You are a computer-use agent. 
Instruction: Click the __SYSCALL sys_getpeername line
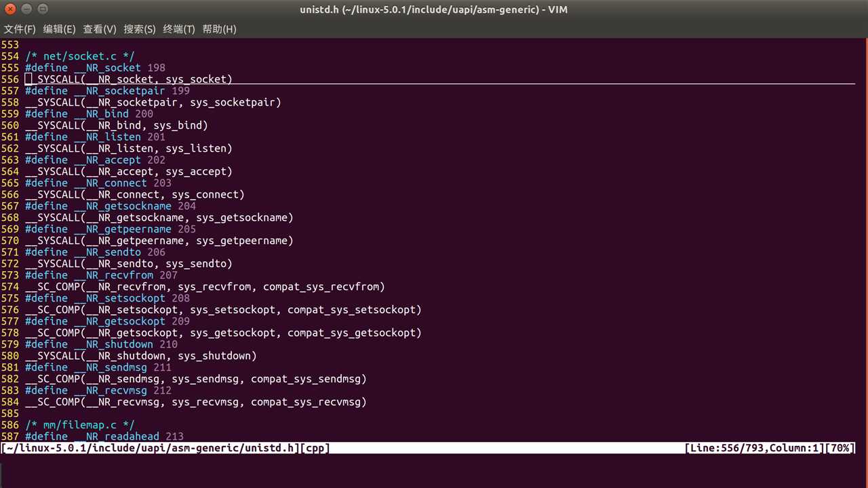tap(159, 241)
